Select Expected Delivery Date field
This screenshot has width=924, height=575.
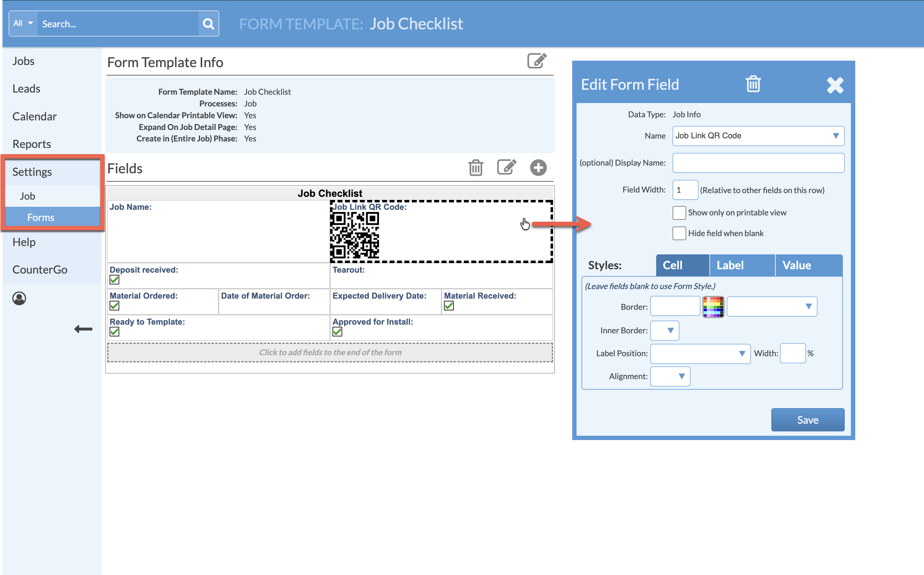pos(386,302)
